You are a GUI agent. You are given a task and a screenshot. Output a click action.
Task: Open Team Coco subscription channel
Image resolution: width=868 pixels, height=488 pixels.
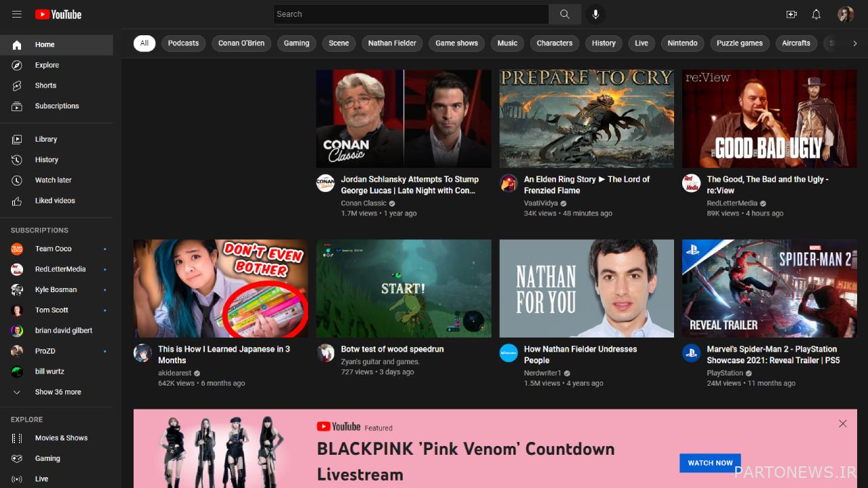[x=56, y=249]
